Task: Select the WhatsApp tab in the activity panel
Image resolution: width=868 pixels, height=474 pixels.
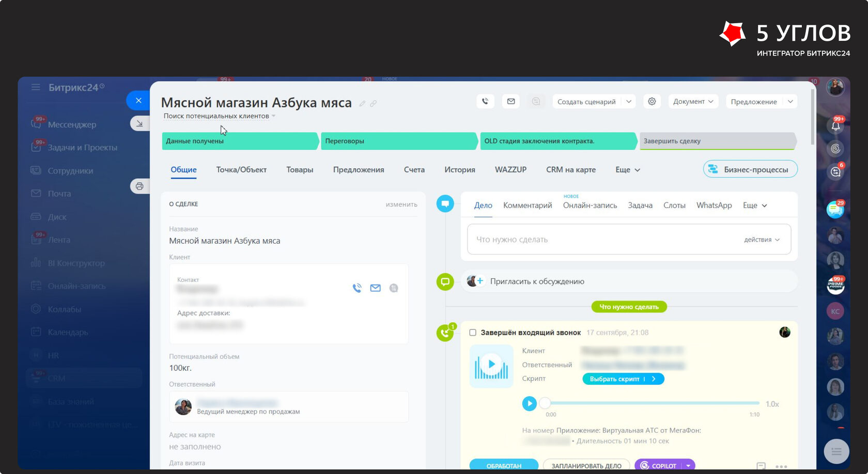Action: [x=714, y=206]
